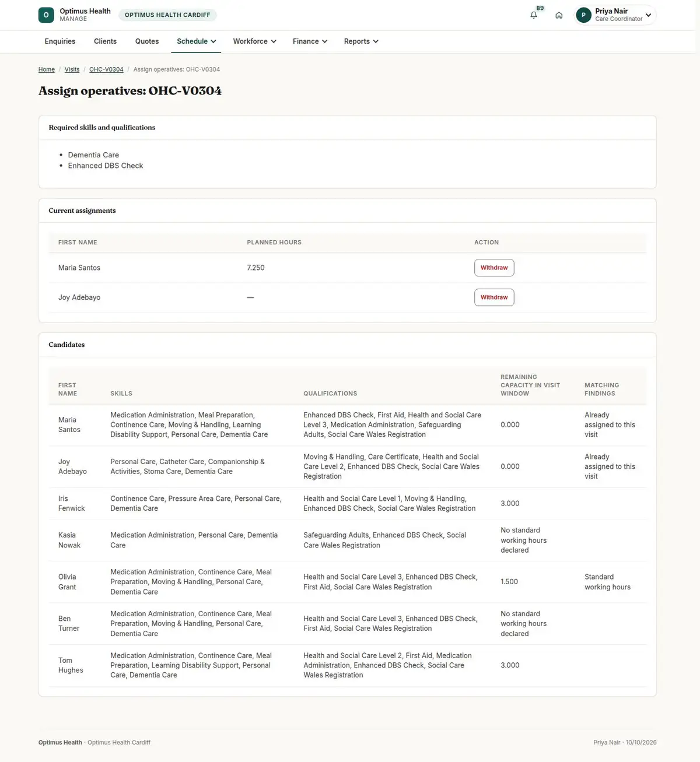Click the green Optimus Health logo square
This screenshot has height=762, width=700.
tap(46, 15)
